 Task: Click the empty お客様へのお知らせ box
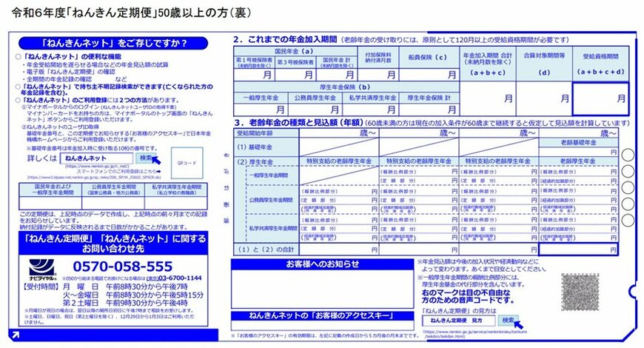(x=323, y=289)
